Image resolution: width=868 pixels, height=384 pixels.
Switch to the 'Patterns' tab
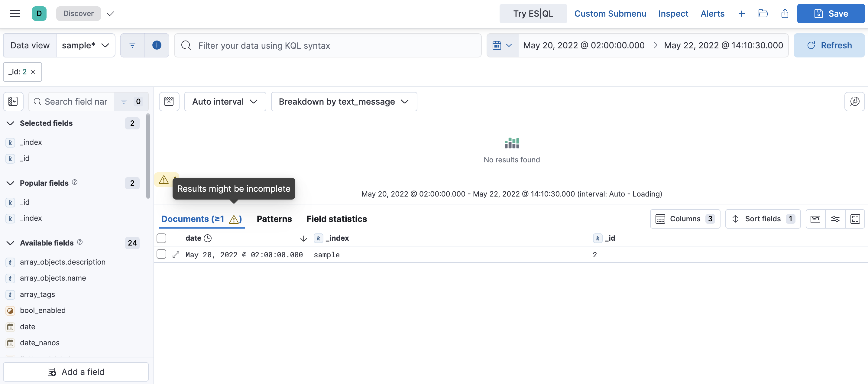pos(274,218)
